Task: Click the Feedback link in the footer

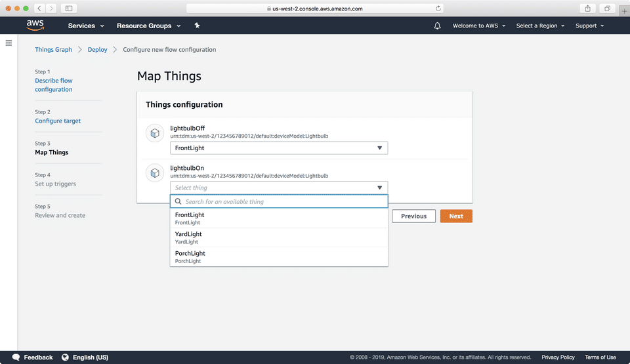Action: pos(38,357)
